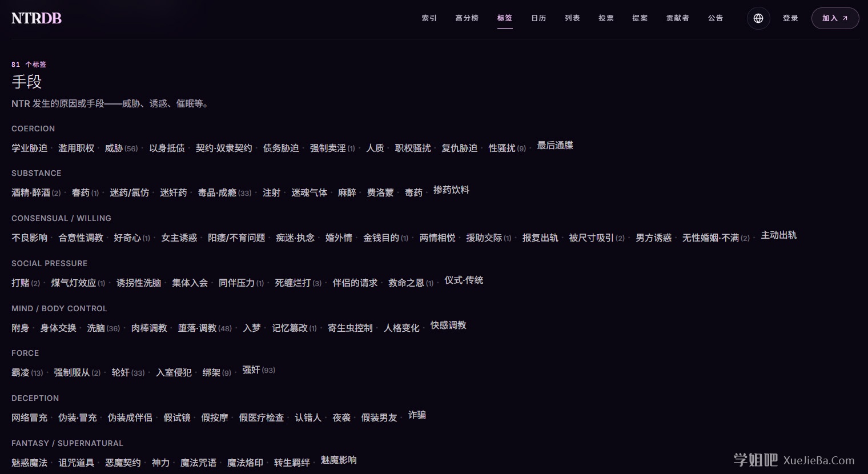
Task: Open the 酒精·醉酒 (2) tag
Action: pyautogui.click(x=36, y=192)
